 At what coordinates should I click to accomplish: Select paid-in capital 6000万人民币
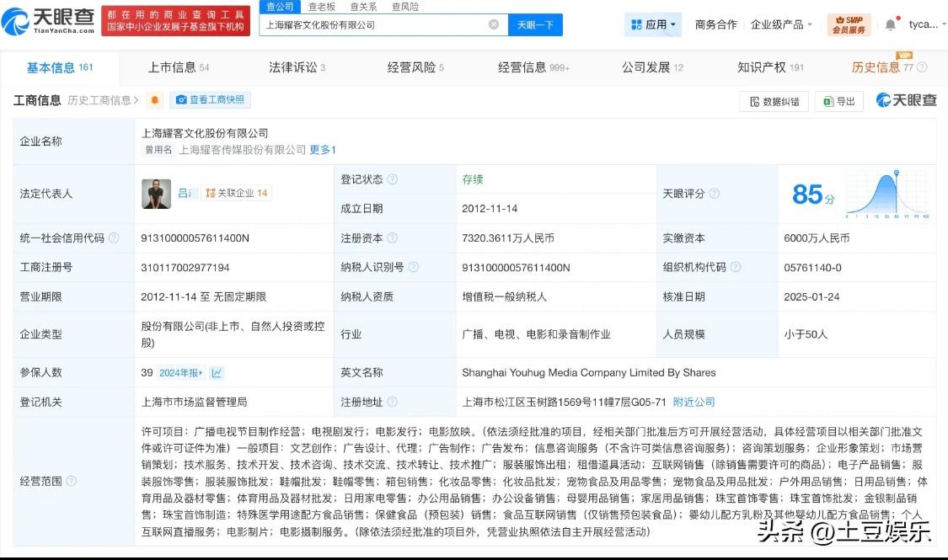(x=817, y=238)
